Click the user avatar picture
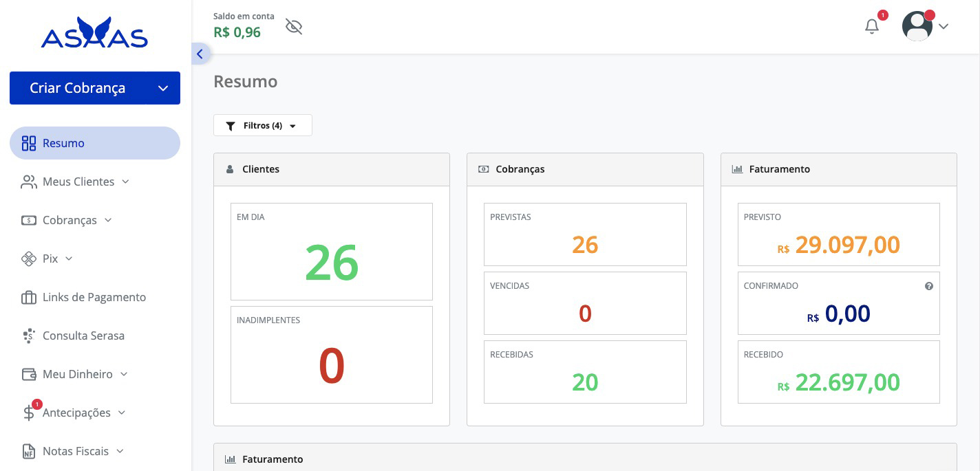The height and width of the screenshot is (471, 980). pyautogui.click(x=917, y=26)
